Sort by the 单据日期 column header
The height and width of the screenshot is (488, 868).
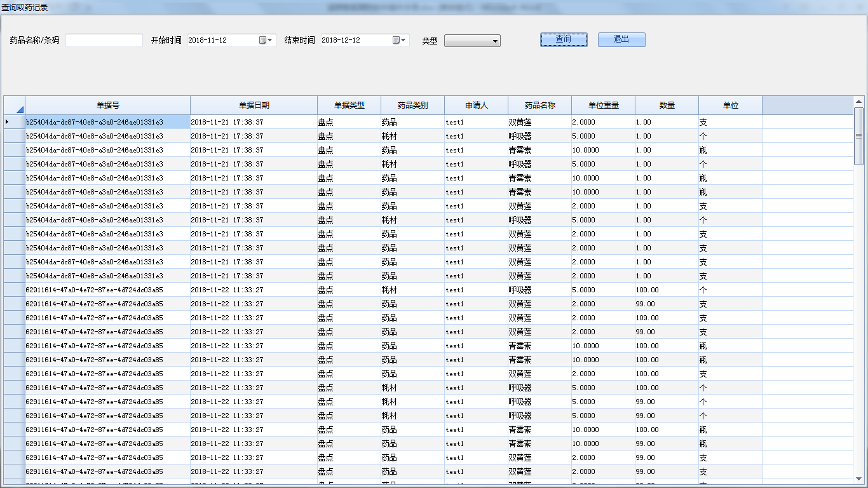(254, 105)
